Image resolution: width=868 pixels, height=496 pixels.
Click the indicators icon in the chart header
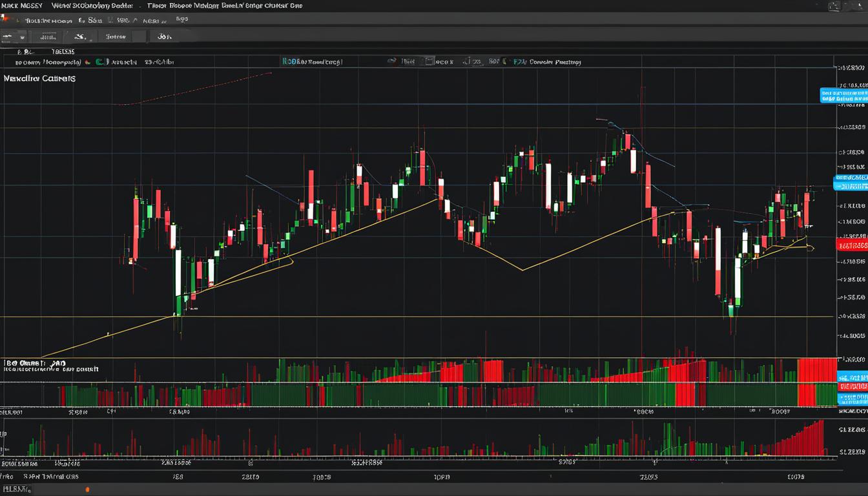pos(392,61)
